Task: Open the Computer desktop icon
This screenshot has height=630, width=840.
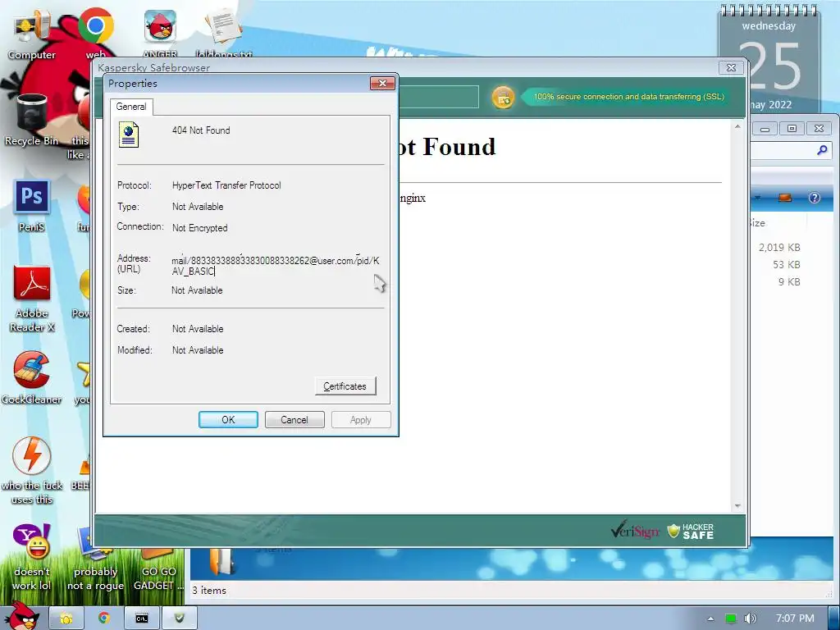Action: [x=32, y=34]
